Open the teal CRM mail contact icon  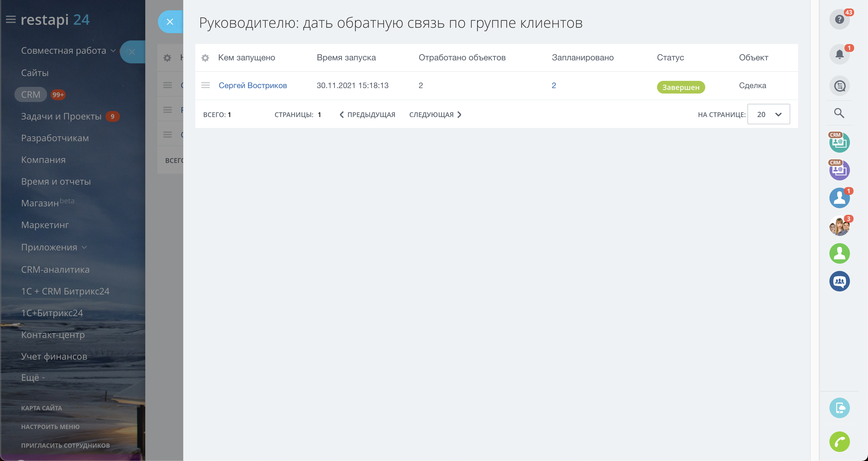click(x=839, y=142)
